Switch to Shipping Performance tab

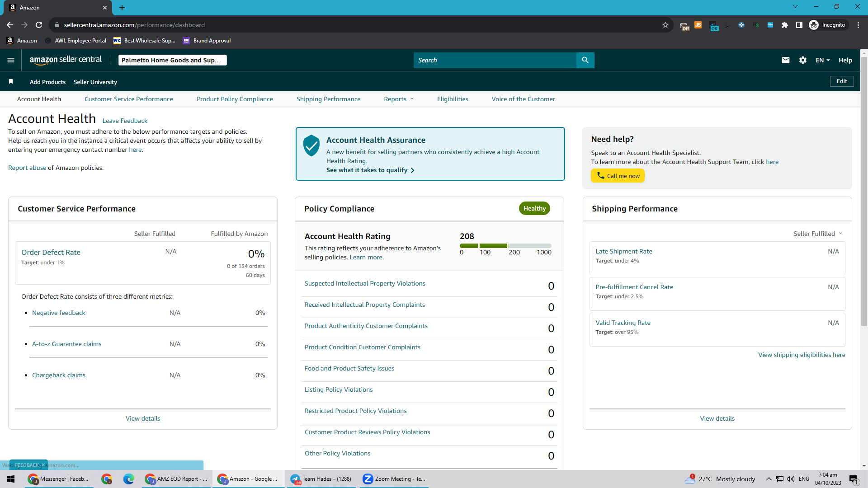click(329, 99)
